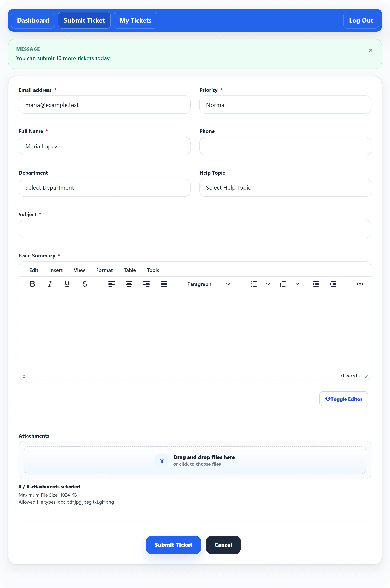Open the Paragraph style dropdown
Image resolution: width=390 pixels, height=588 pixels.
click(209, 284)
